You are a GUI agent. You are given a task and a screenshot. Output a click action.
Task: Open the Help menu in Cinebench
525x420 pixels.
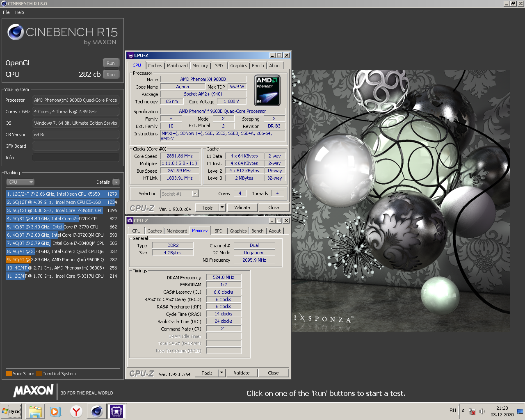click(x=20, y=12)
